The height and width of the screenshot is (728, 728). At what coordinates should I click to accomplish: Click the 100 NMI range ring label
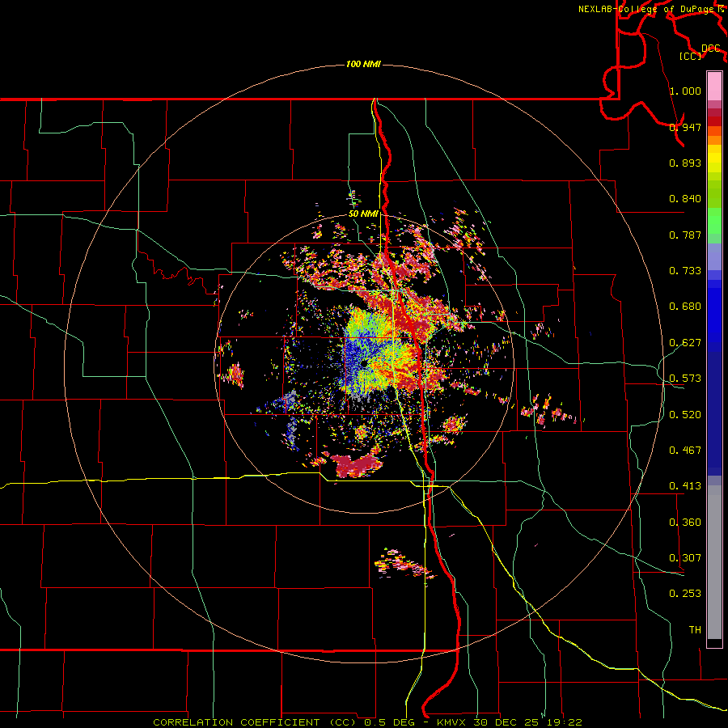click(363, 64)
